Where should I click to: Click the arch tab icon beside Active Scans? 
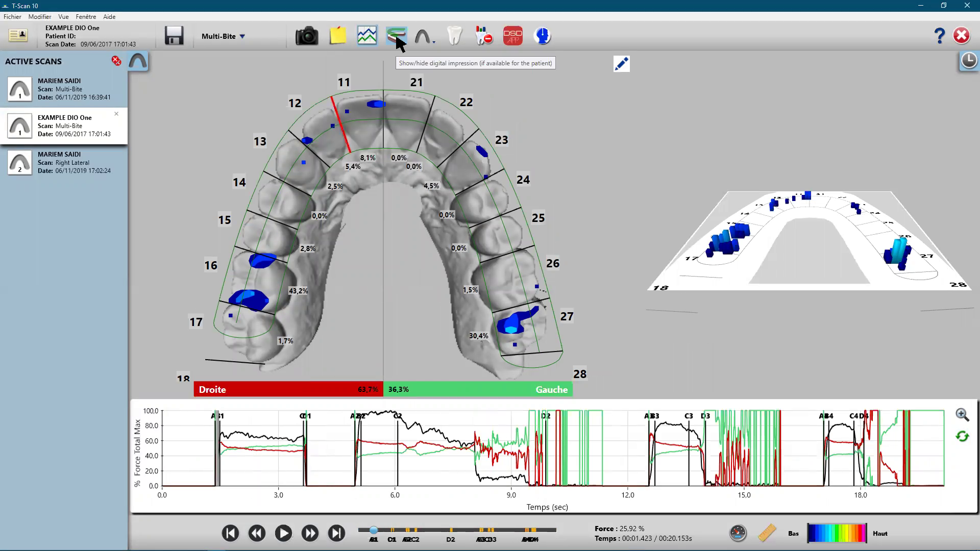pos(138,61)
